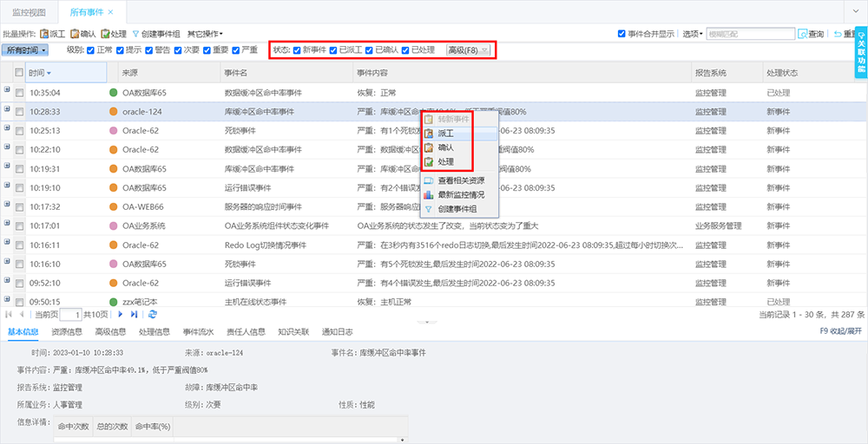Viewport: 868px width, 444px height.
Task: Disable 事件合并显示 checkbox
Action: (621, 34)
